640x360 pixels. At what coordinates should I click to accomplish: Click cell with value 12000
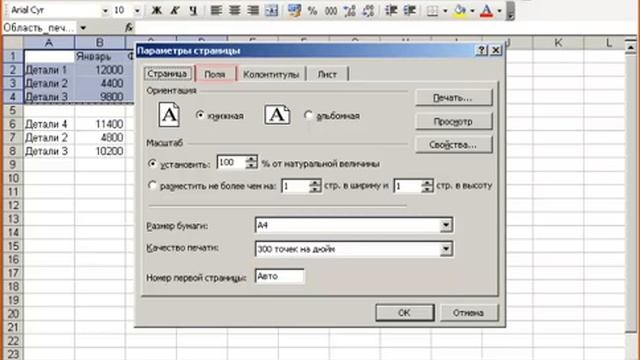click(x=100, y=70)
